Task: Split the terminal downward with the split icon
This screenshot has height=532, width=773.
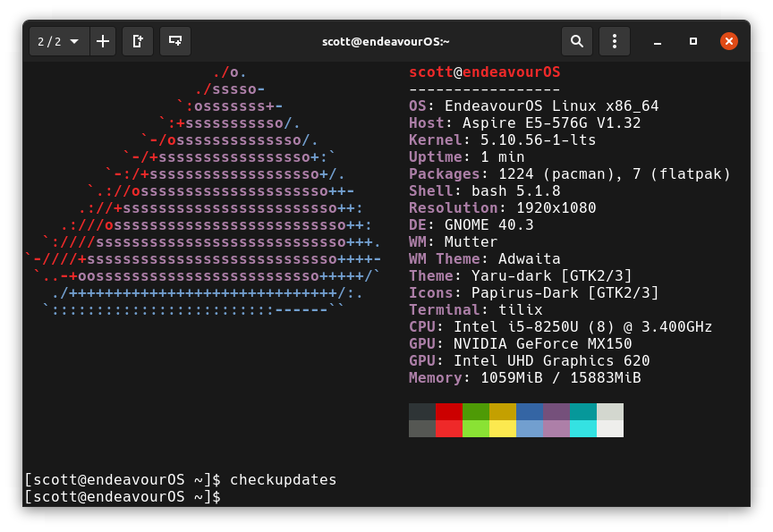Action: [x=175, y=41]
